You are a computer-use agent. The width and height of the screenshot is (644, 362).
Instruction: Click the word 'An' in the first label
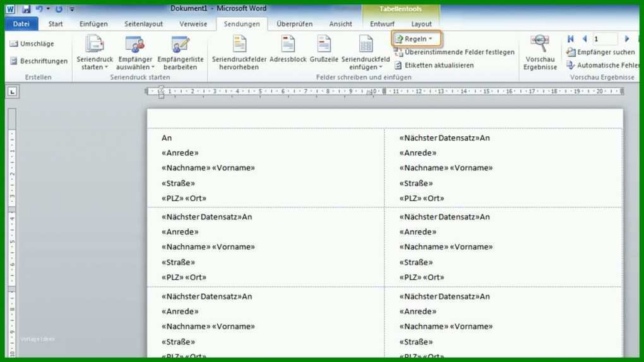[166, 138]
